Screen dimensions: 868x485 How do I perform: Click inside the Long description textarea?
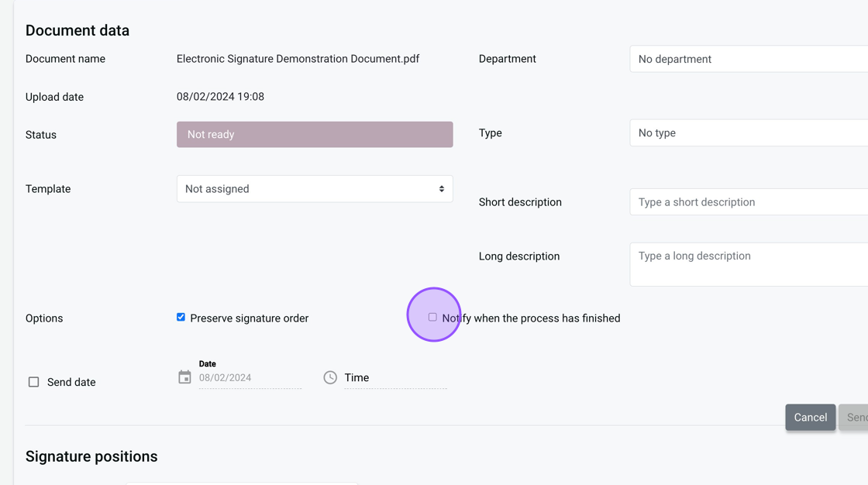coord(748,264)
